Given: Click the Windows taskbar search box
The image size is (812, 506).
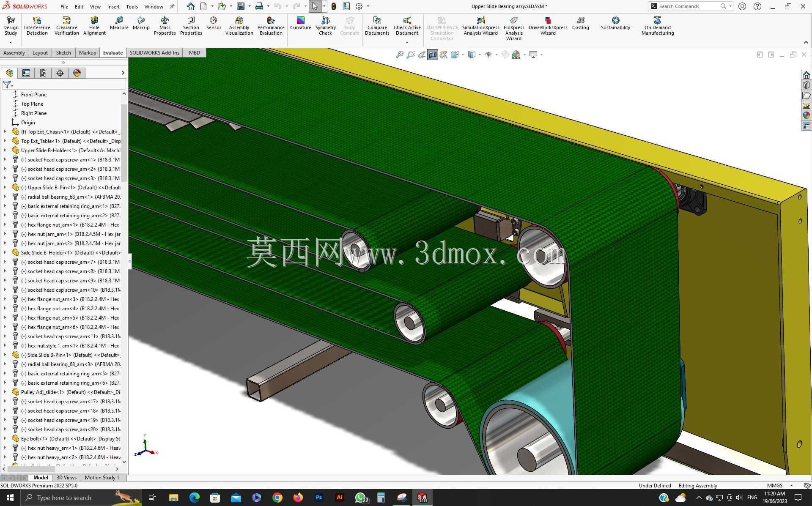Looking at the screenshot, I should click(81, 498).
